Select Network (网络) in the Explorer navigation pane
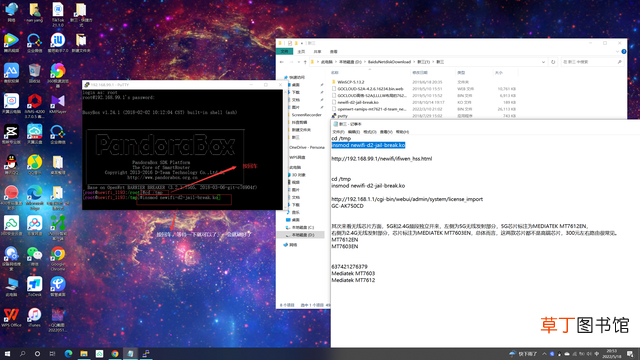Screen dimensions: 640x360 (293, 245)
